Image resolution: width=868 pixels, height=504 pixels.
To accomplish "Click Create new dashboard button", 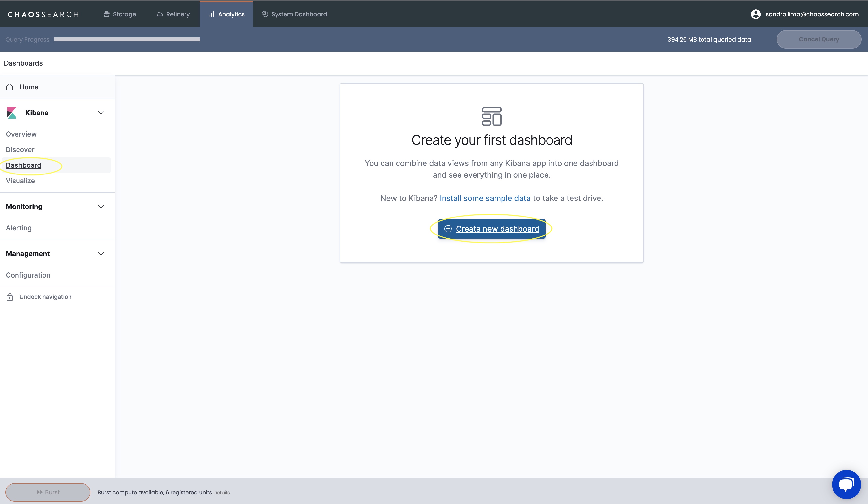I will (x=492, y=229).
